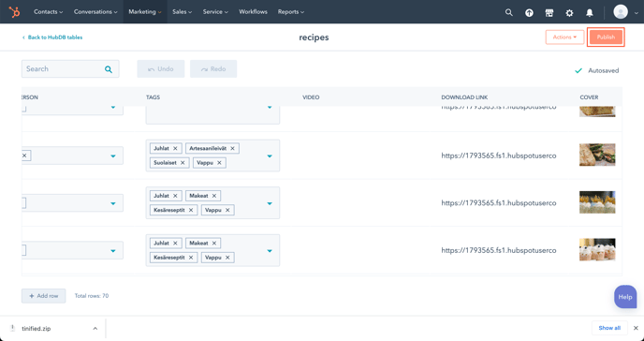
Task: Go to Workflows
Action: 253,12
